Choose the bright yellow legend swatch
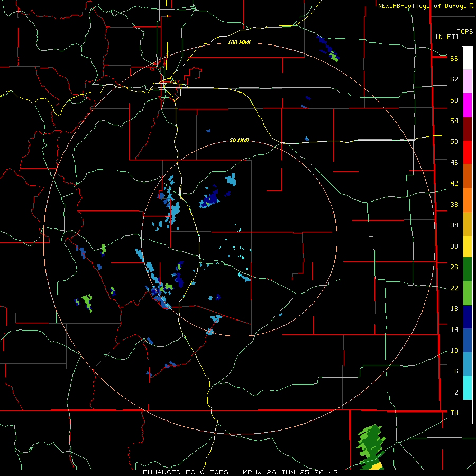 pos(467,246)
